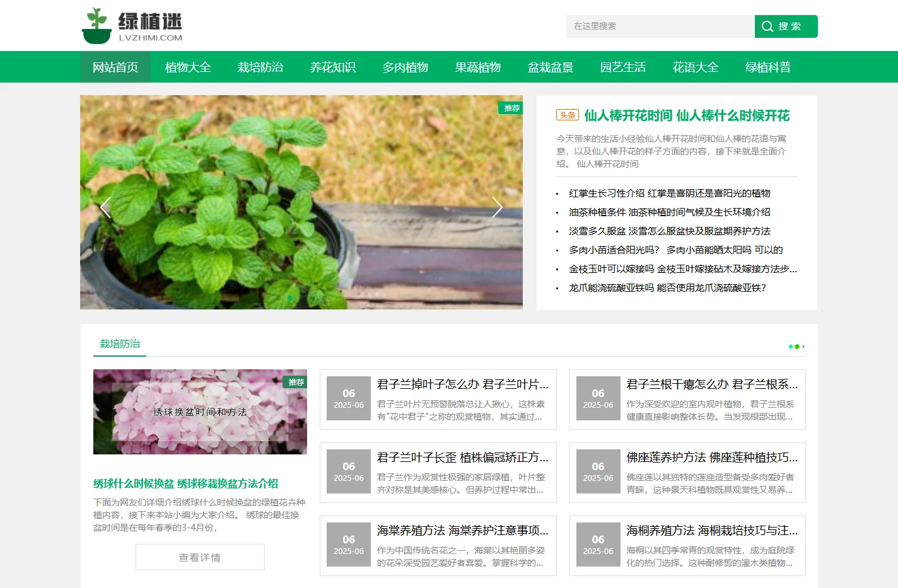Select the green carousel pagination dot
This screenshot has width=898, height=588.
(290, 298)
